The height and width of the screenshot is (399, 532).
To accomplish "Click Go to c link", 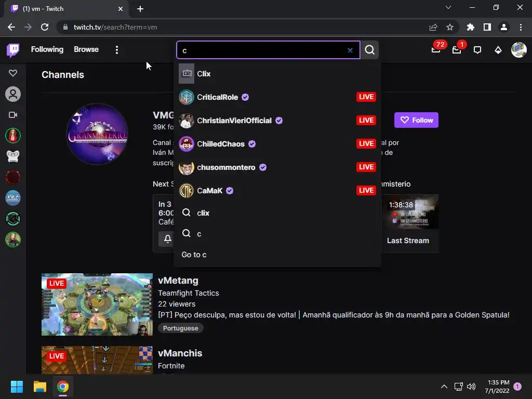I will pyautogui.click(x=194, y=255).
